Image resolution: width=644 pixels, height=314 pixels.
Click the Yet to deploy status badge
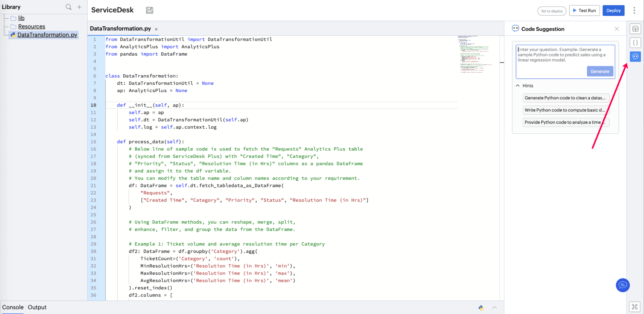pyautogui.click(x=552, y=11)
